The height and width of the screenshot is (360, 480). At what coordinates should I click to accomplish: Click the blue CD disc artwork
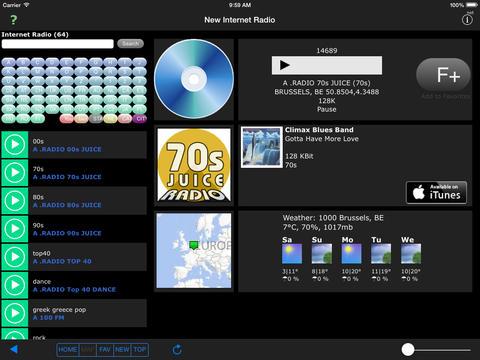coord(194,79)
